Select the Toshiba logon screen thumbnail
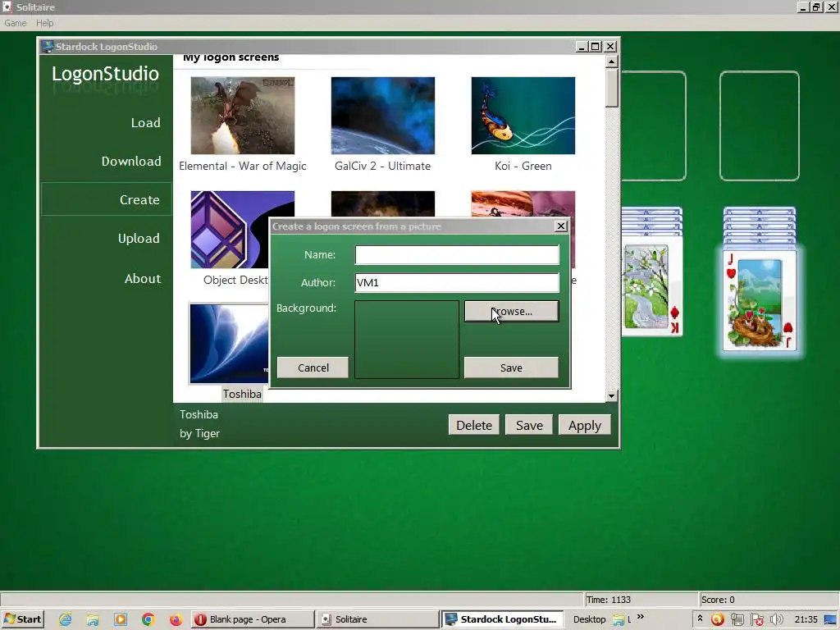This screenshot has width=840, height=630. pos(230,344)
